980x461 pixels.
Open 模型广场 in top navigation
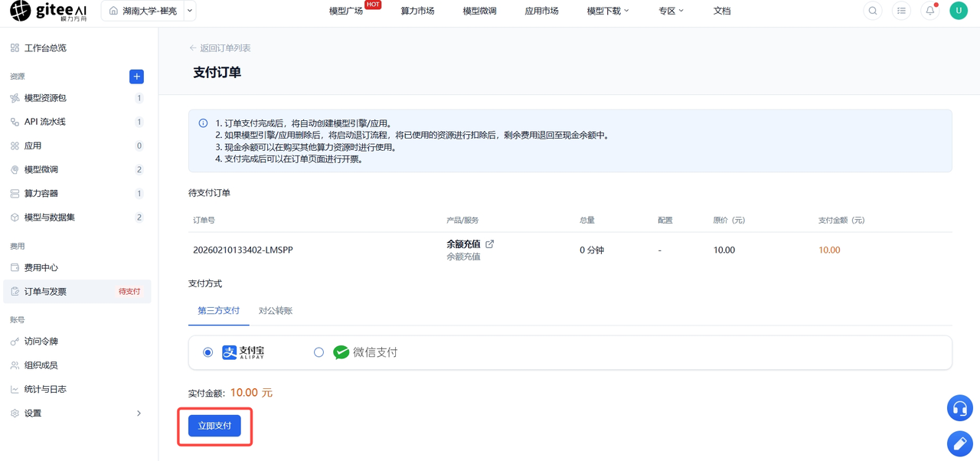pyautogui.click(x=345, y=11)
